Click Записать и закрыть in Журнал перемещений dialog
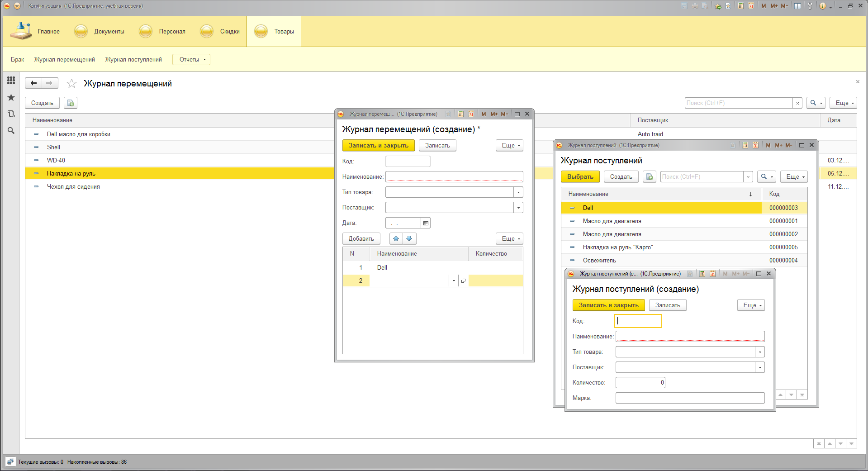868x471 pixels. pyautogui.click(x=379, y=145)
